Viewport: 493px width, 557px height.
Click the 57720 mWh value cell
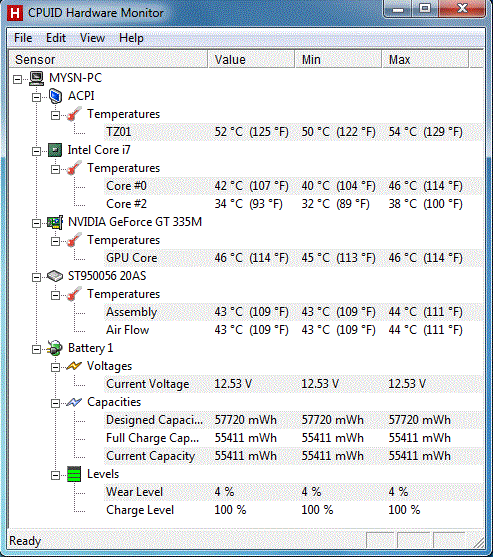coord(245,420)
